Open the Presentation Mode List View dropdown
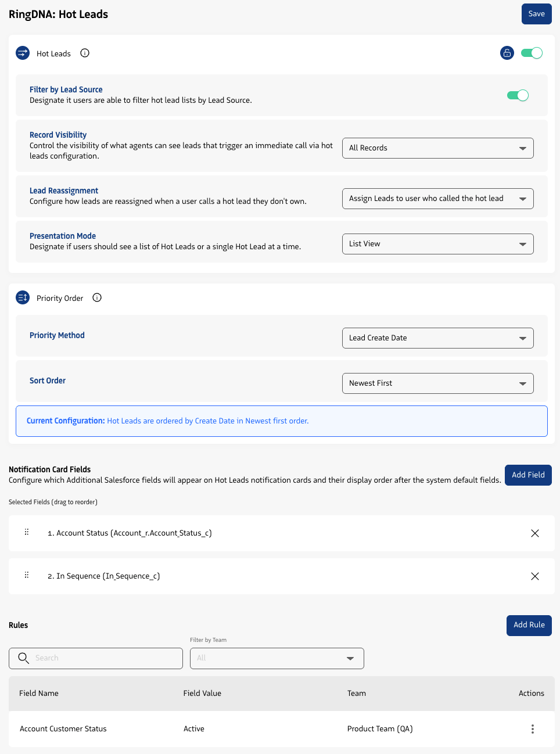Image resolution: width=560 pixels, height=754 pixels. click(438, 244)
